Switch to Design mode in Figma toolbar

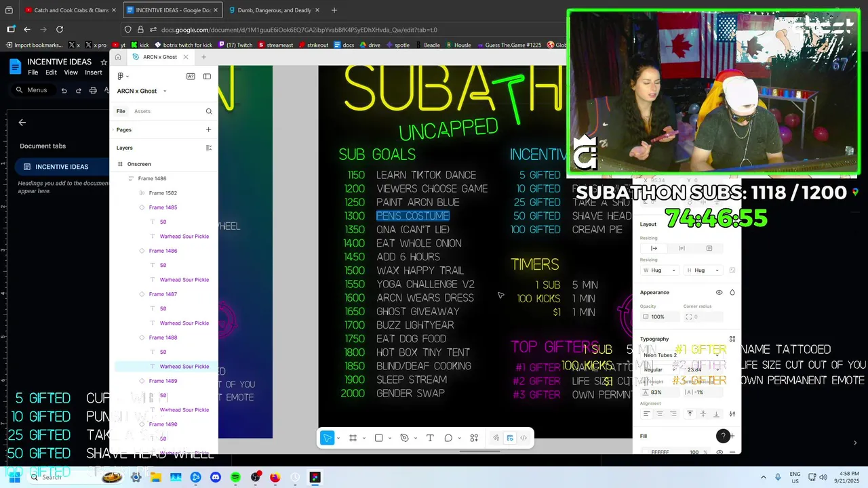point(510,438)
